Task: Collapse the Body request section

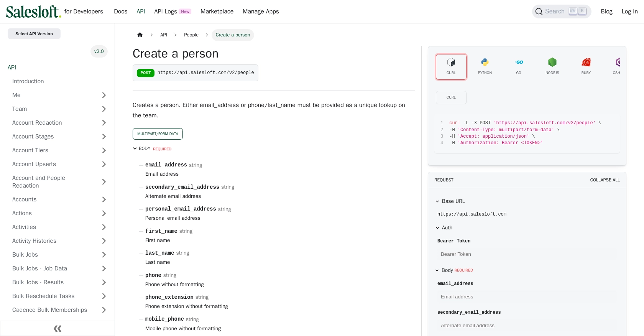Action: (x=437, y=270)
